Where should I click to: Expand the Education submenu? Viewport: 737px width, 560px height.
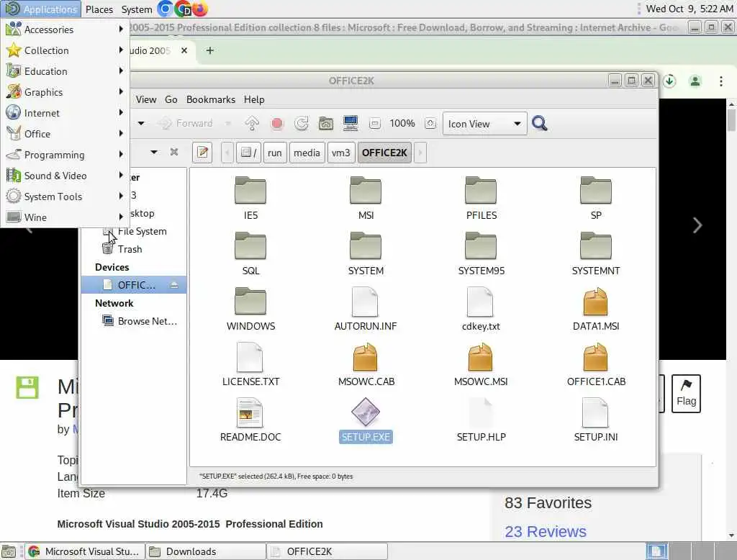pos(65,71)
